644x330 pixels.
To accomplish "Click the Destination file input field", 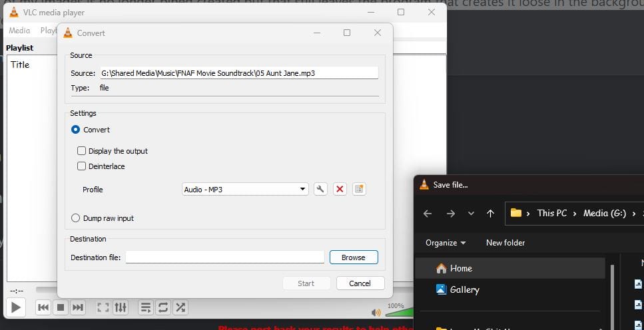I will pos(225,257).
